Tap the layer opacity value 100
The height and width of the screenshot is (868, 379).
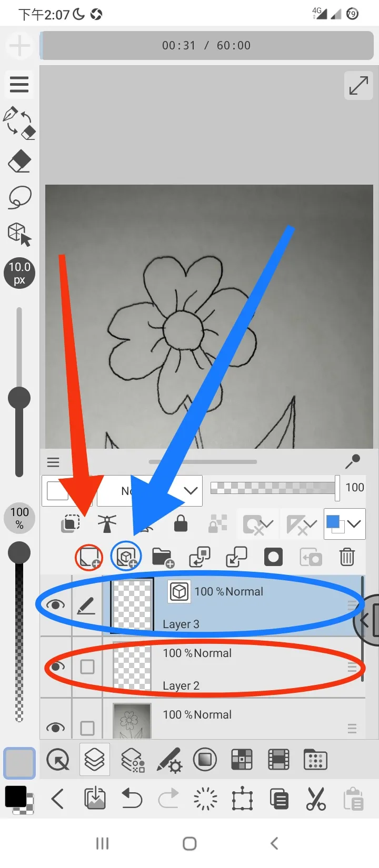point(354,488)
